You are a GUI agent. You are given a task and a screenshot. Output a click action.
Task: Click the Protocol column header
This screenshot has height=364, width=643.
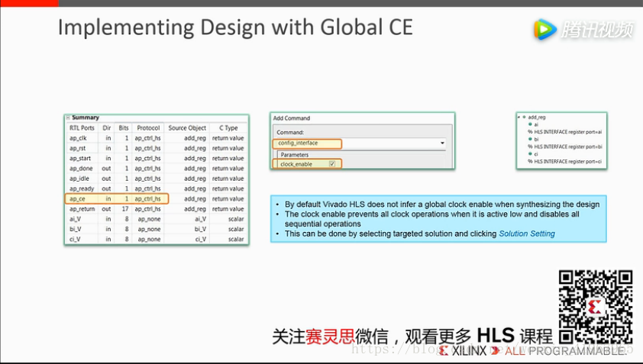click(148, 128)
